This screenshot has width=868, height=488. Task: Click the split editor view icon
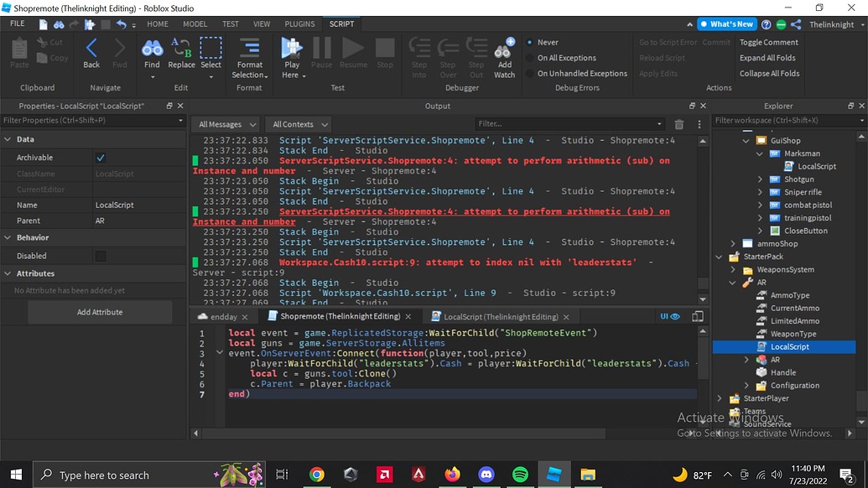pyautogui.click(x=698, y=316)
